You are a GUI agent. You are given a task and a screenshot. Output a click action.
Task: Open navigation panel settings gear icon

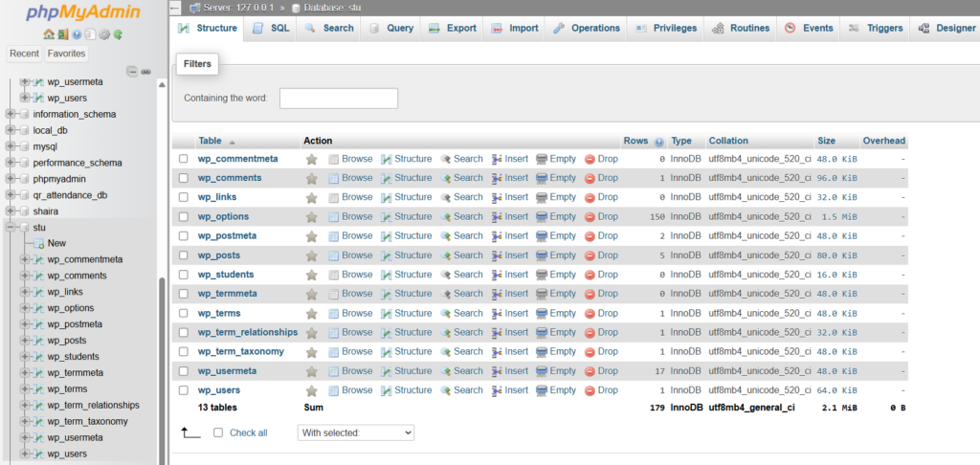[103, 34]
